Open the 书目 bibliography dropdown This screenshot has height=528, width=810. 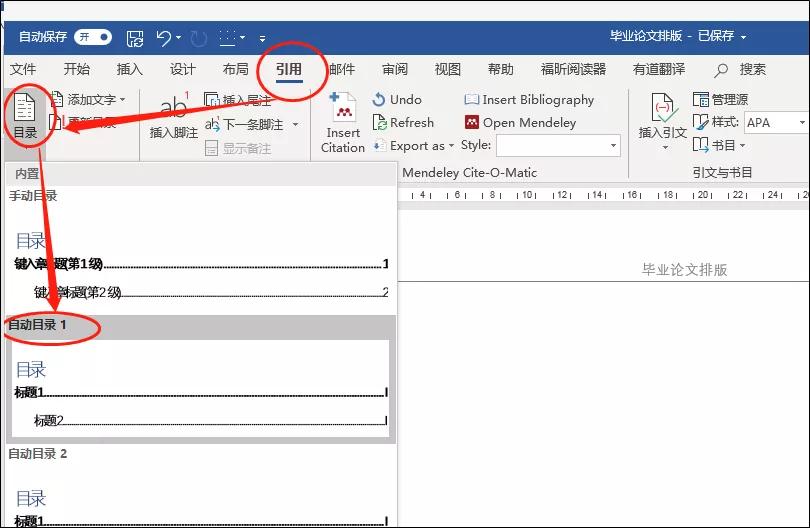click(719, 145)
